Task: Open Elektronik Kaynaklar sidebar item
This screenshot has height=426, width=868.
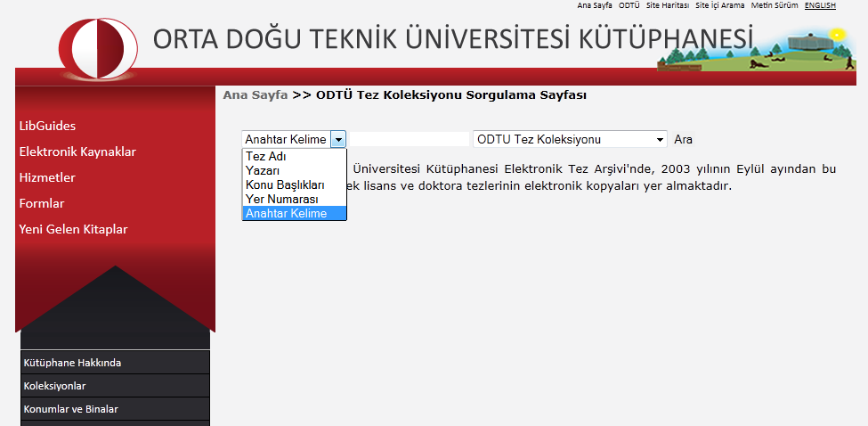Action: (77, 152)
